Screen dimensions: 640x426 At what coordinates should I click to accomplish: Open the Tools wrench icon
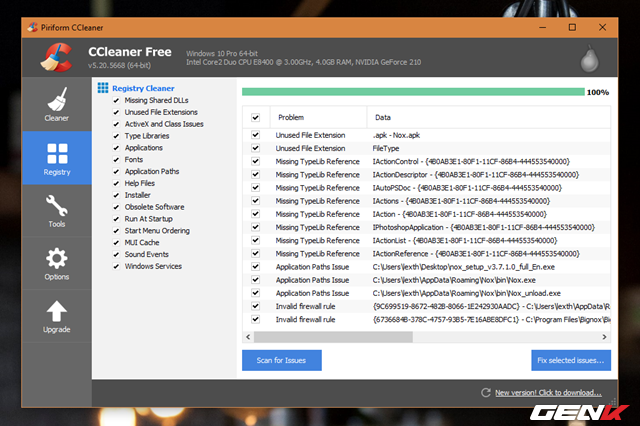click(x=57, y=205)
